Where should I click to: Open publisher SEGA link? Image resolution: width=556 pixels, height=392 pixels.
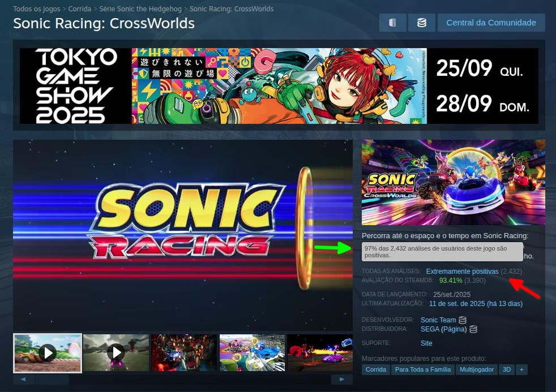coord(430,329)
